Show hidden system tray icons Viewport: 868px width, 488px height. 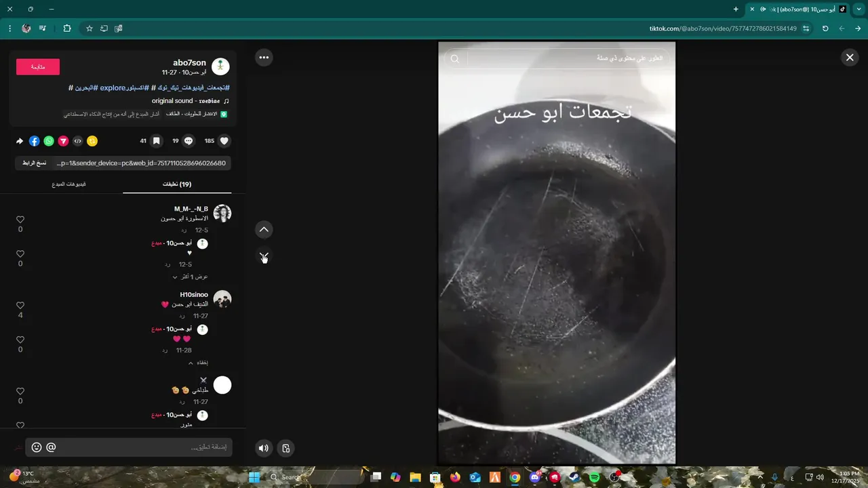[759, 477]
